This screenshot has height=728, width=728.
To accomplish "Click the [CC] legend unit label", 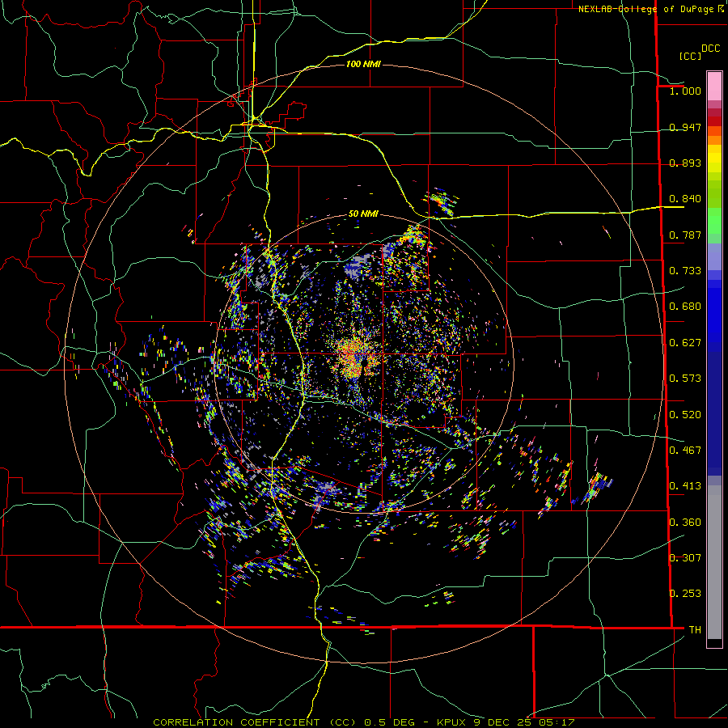I will [690, 56].
